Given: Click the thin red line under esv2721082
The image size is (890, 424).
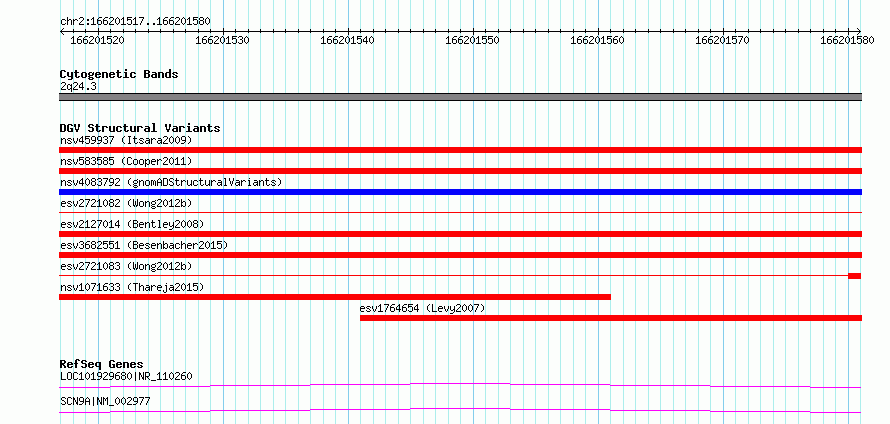Looking at the screenshot, I should [x=460, y=212].
